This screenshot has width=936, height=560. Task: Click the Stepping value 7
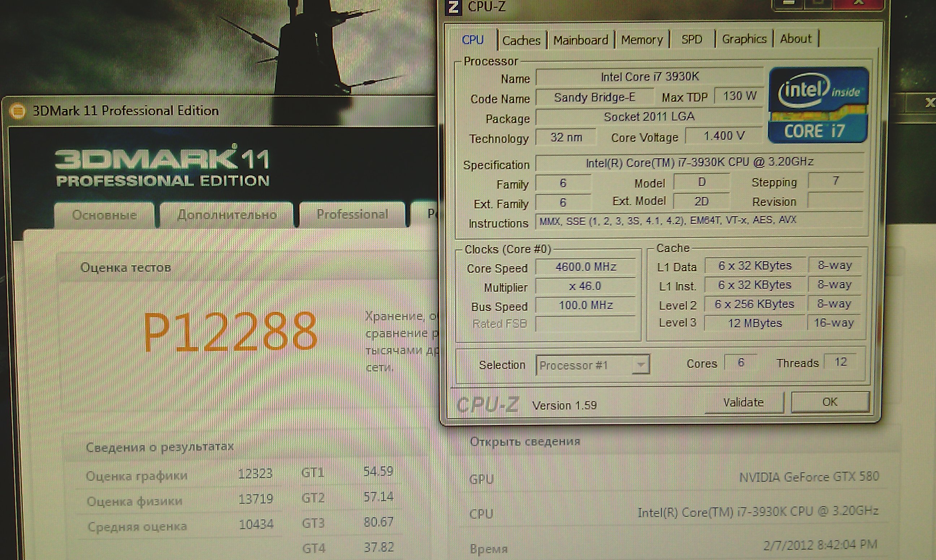point(836,181)
